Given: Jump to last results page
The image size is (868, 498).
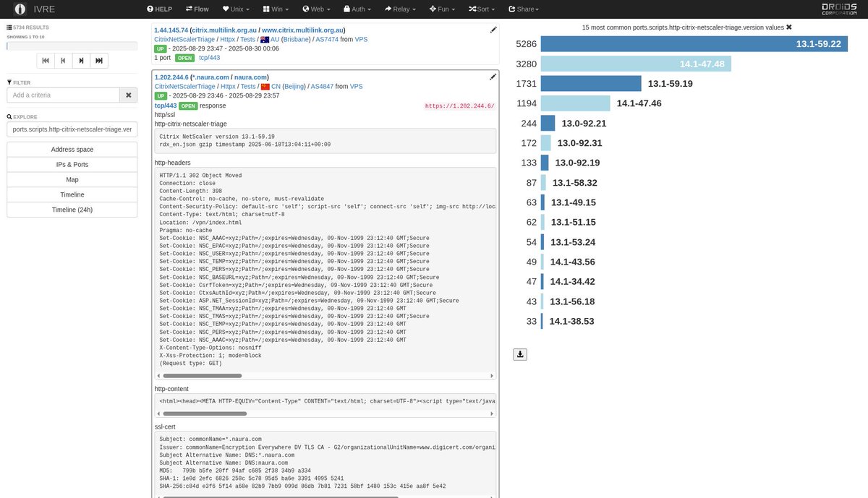Looking at the screenshot, I should [99, 61].
